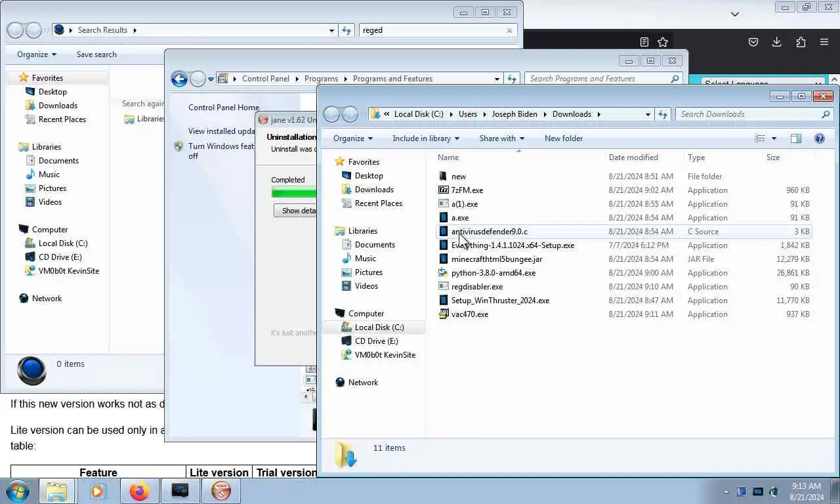Expand Programs and Features address dropdown
This screenshot has height=504, width=840.
pyautogui.click(x=497, y=79)
